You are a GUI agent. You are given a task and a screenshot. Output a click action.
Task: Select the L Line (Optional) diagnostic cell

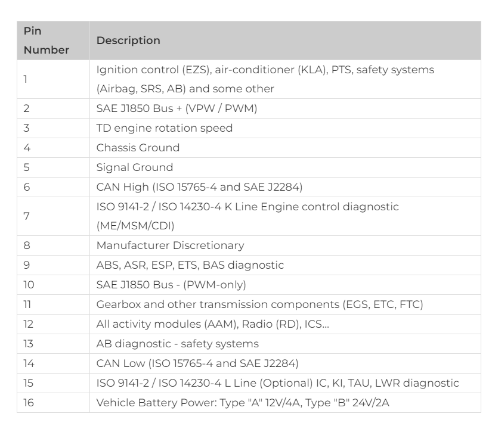click(285, 383)
